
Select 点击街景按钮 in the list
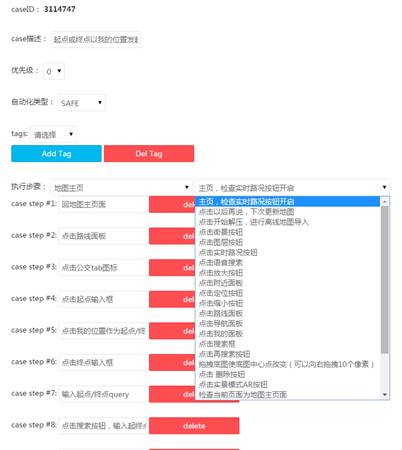point(221,232)
